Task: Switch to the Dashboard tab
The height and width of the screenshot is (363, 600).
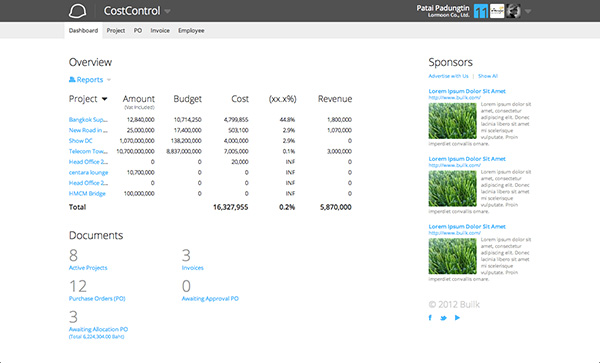Action: pyautogui.click(x=83, y=30)
